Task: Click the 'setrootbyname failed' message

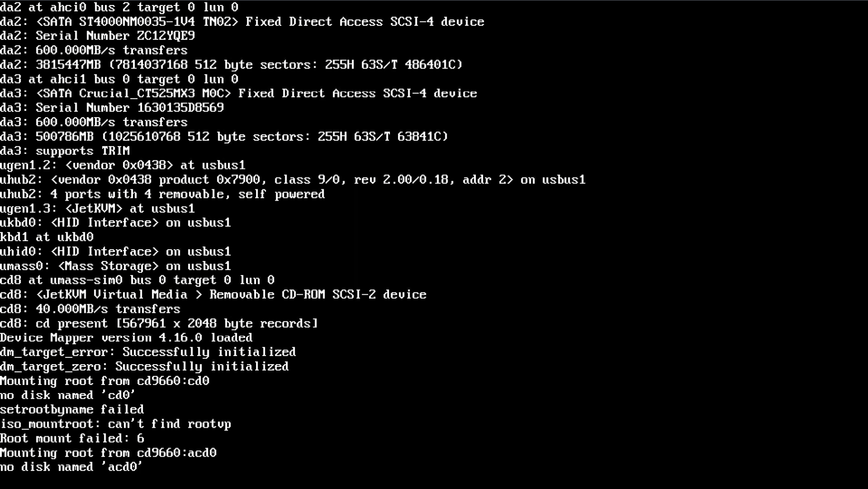Action: click(72, 410)
